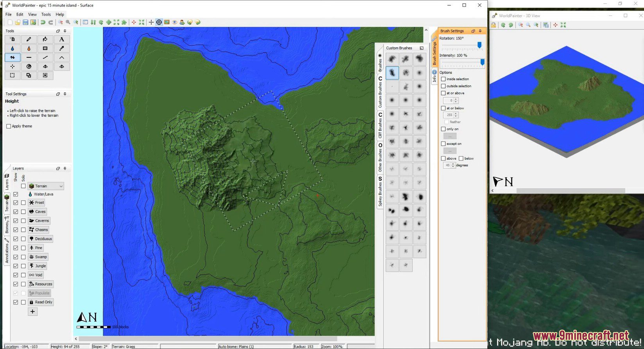Select the rectangular selection tool
The width and height of the screenshot is (644, 349).
pos(13,75)
